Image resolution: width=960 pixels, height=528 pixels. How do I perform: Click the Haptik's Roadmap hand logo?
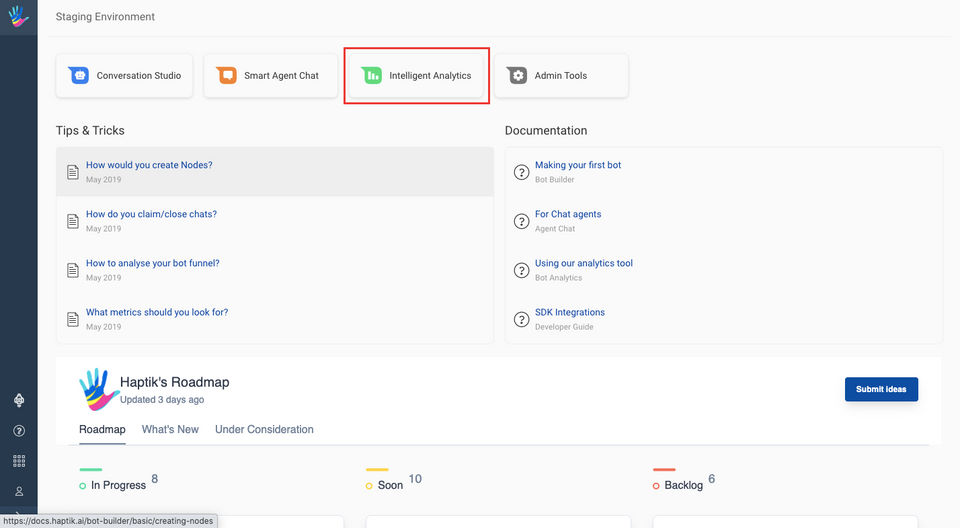tap(99, 389)
